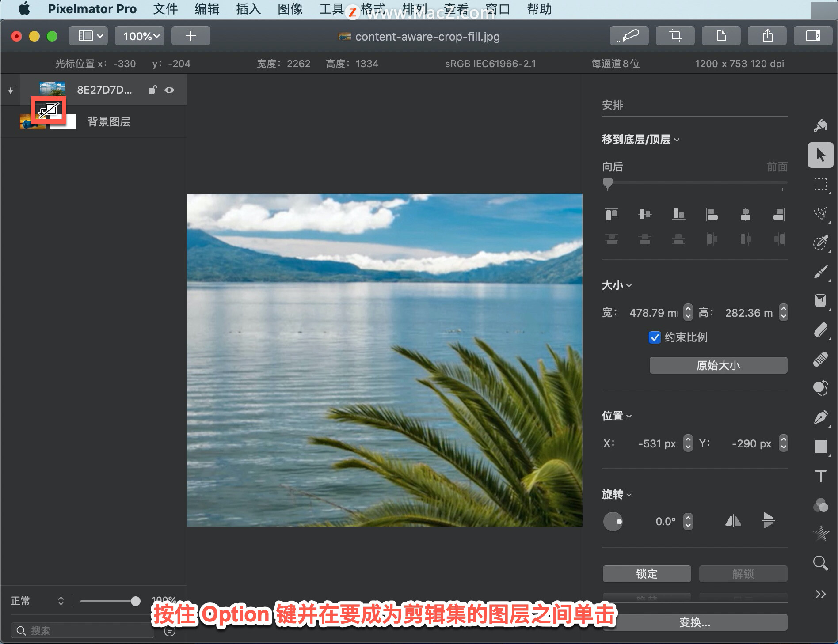Screen dimensions: 838x644
Task: Open the Crop tool in title bar
Action: coord(675,36)
